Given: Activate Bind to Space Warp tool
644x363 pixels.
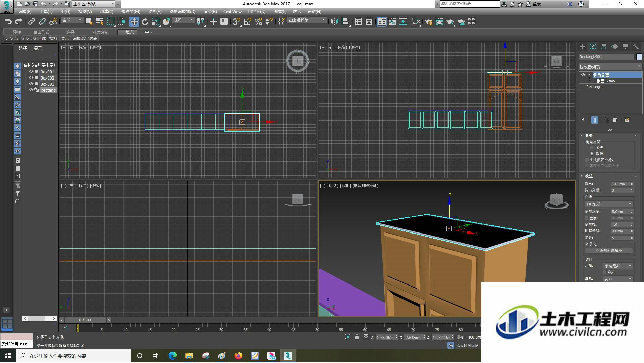Looking at the screenshot, I should 53,22.
